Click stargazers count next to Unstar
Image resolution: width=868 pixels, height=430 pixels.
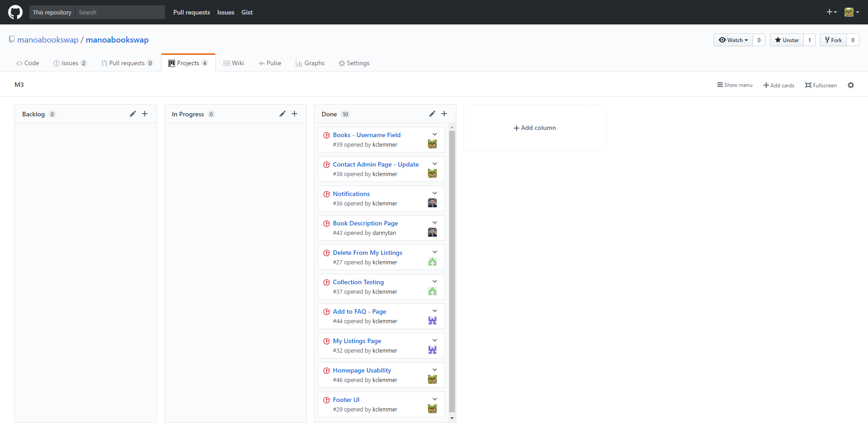pyautogui.click(x=810, y=40)
